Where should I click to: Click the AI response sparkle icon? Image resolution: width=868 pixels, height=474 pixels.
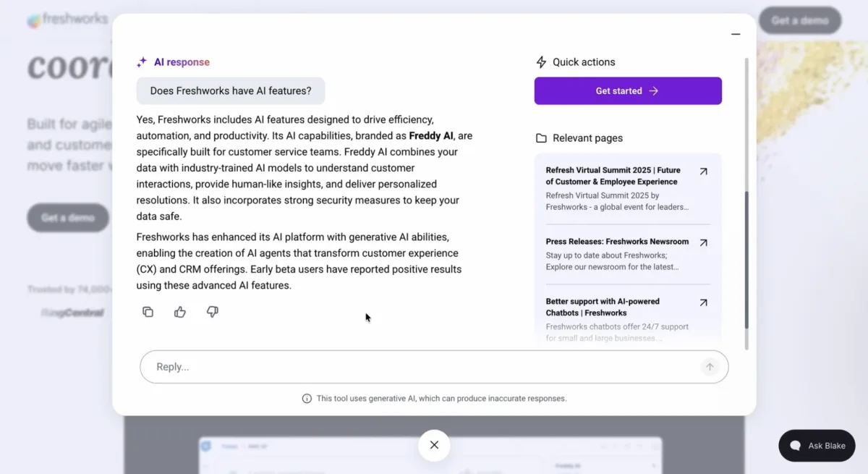(x=142, y=62)
